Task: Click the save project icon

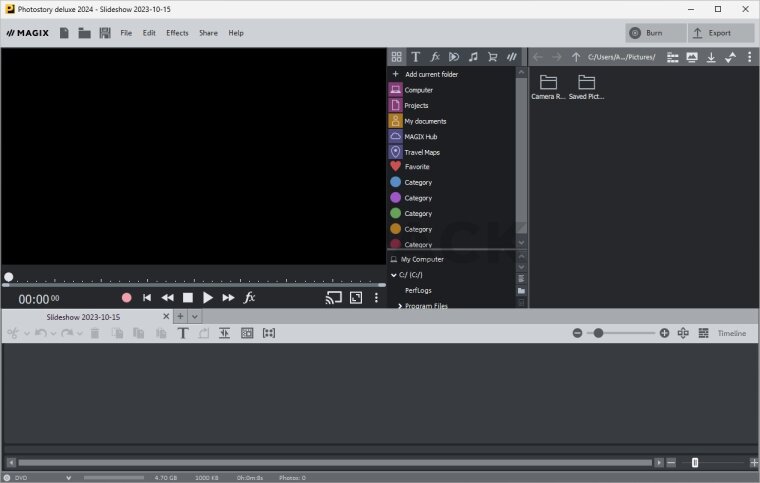Action: (105, 33)
